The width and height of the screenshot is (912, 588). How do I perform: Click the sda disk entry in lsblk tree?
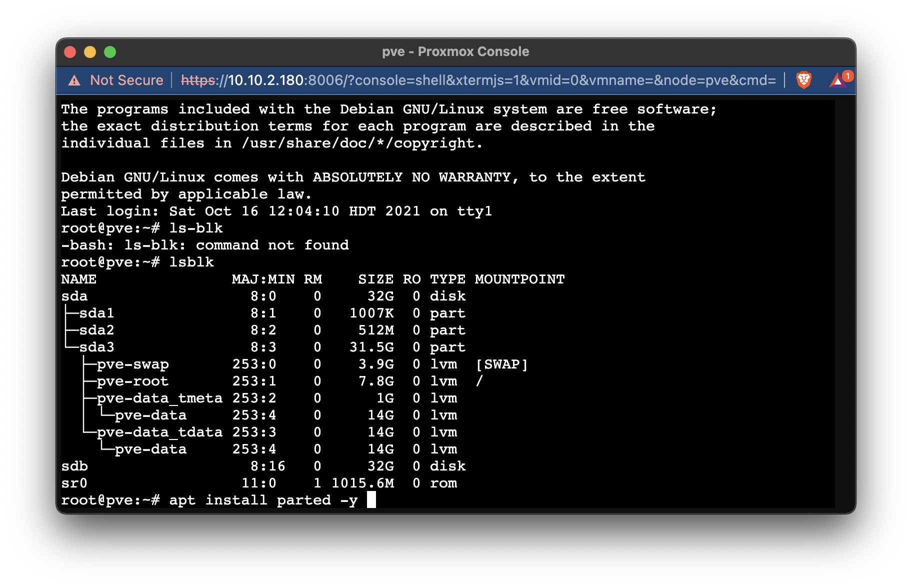(74, 296)
